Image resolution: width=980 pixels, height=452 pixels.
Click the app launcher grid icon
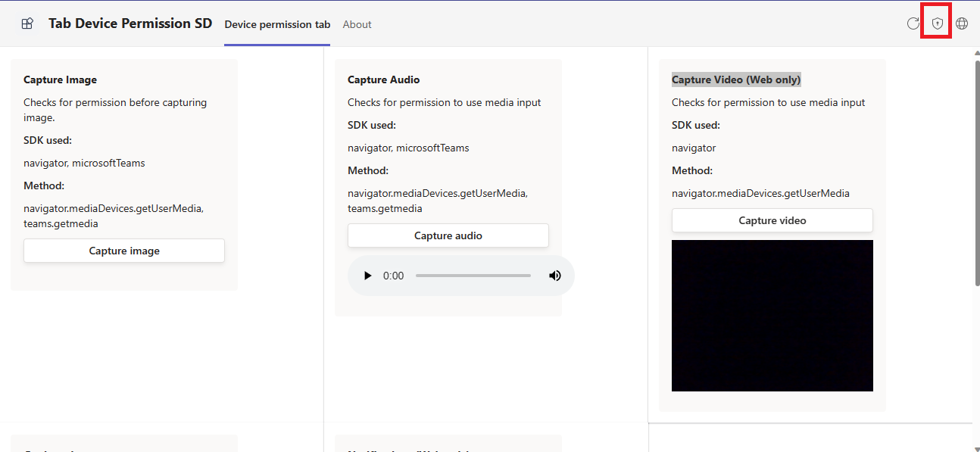point(27,23)
